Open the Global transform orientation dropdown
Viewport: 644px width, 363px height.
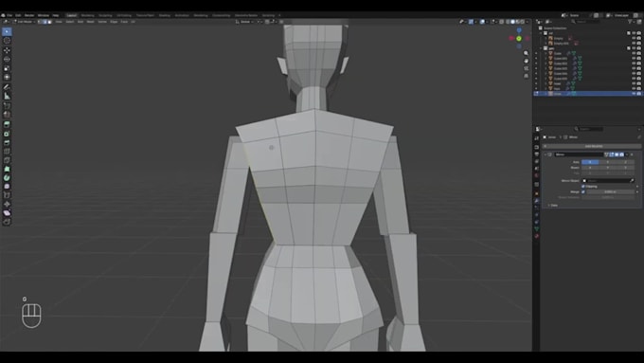[x=244, y=22]
